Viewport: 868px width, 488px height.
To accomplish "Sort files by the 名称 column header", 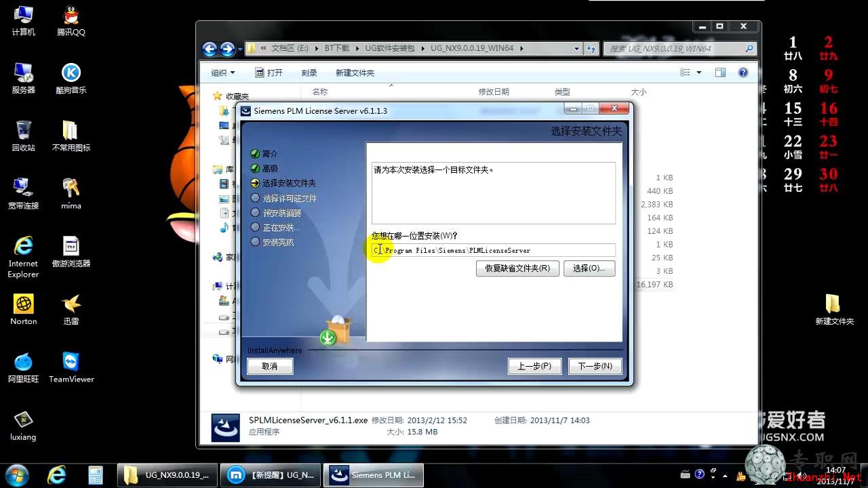I will click(x=320, y=91).
